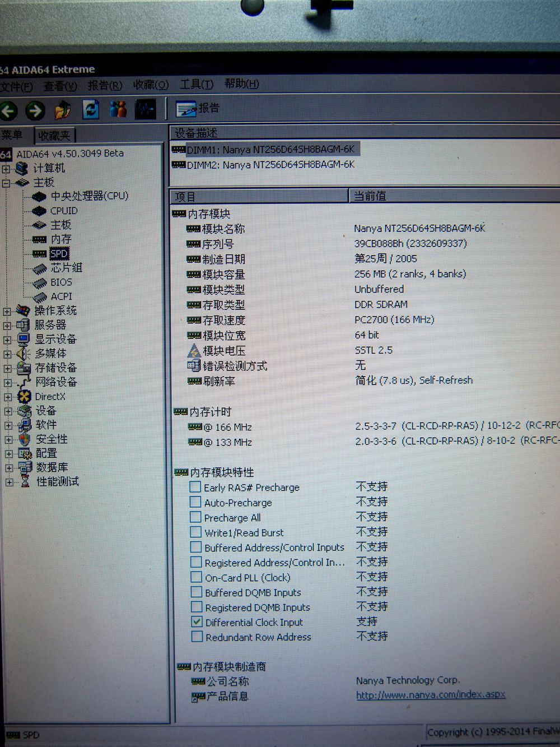Select 中央处理器(CPU) in the tree
The image size is (560, 747).
pyautogui.click(x=90, y=196)
